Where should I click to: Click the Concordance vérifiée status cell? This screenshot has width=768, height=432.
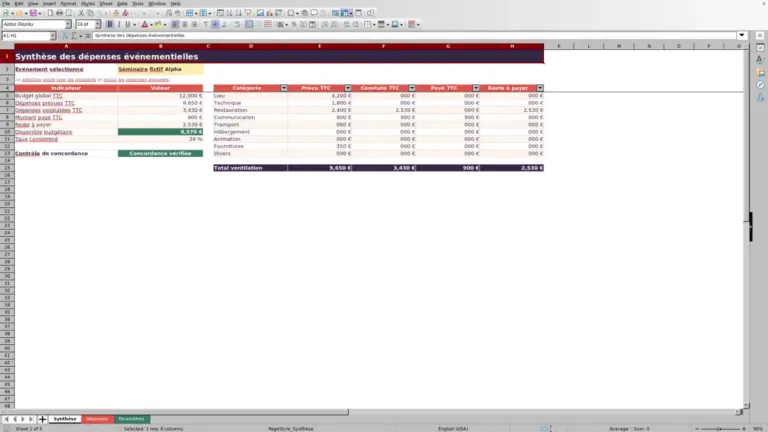160,153
